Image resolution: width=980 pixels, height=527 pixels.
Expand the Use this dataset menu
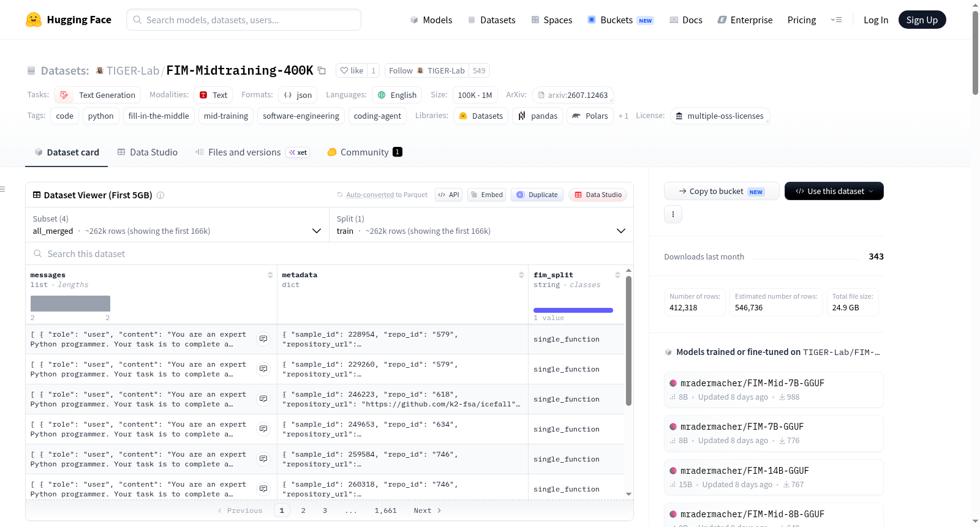click(834, 191)
